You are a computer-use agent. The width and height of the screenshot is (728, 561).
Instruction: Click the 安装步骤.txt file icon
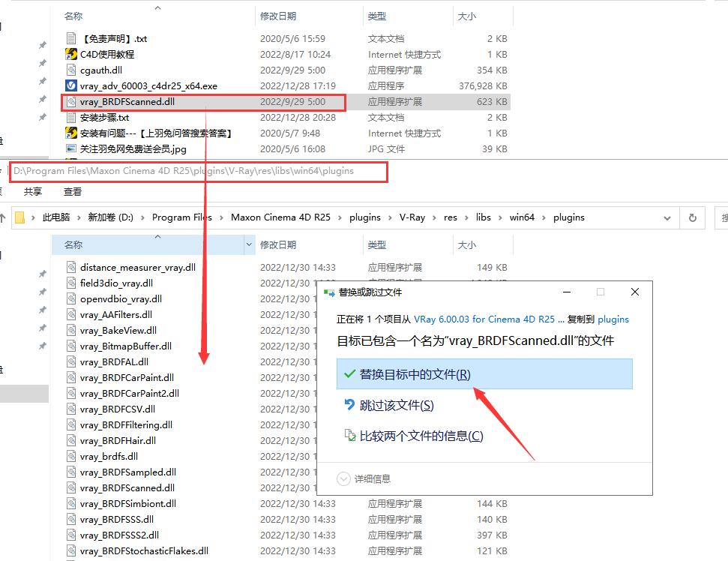click(71, 118)
